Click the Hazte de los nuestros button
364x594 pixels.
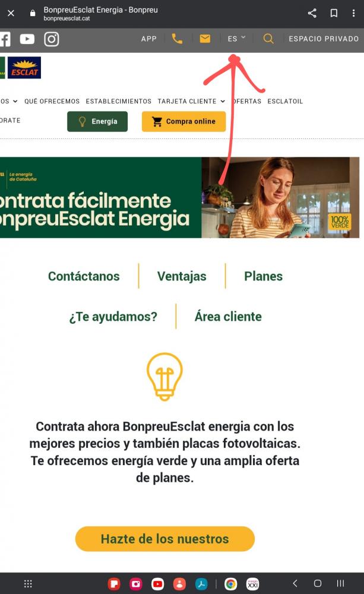click(164, 539)
